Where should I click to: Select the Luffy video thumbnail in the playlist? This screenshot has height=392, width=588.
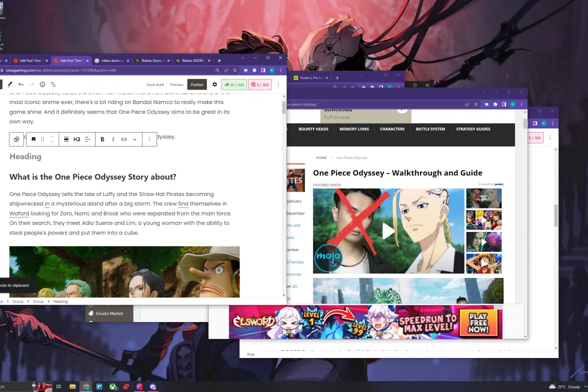pos(484,263)
